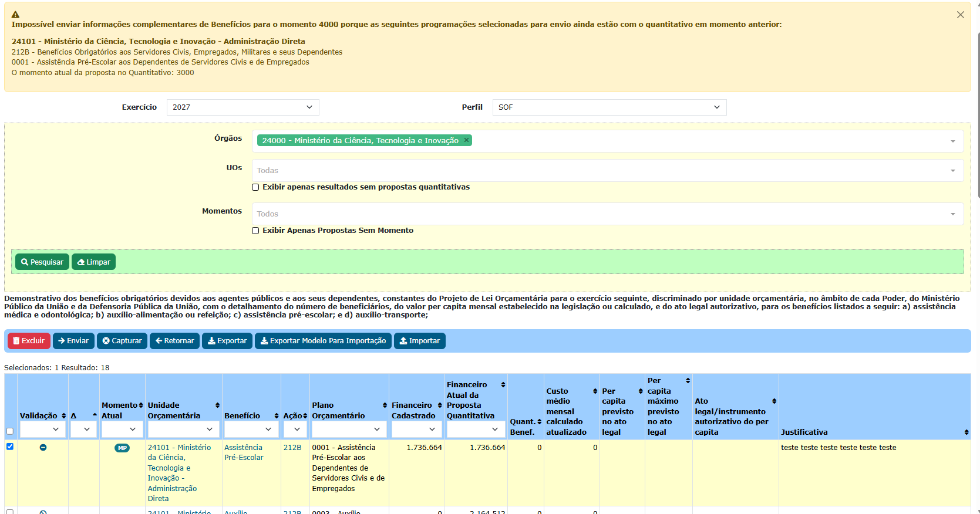Open the 212B action link in first row
980x514 pixels.
pyautogui.click(x=292, y=448)
